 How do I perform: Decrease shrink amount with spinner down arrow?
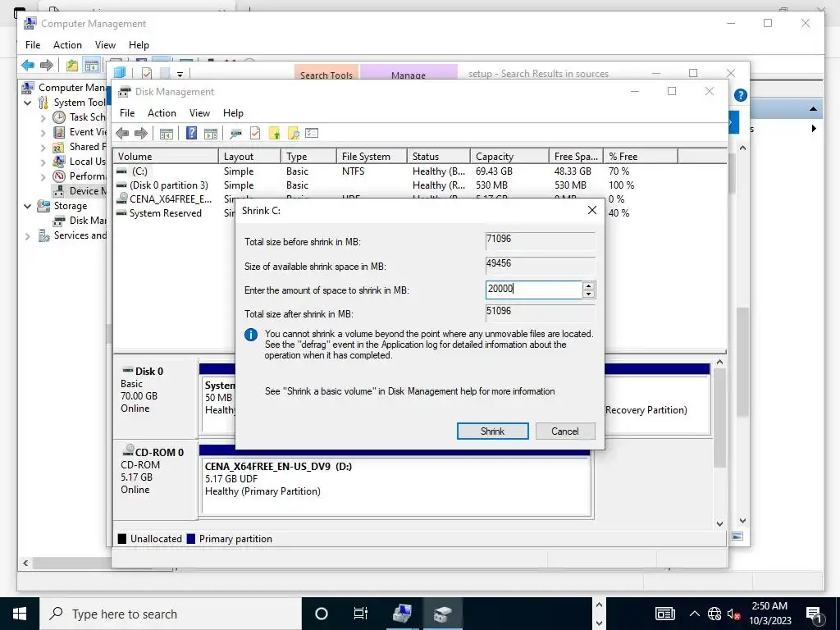pyautogui.click(x=588, y=294)
